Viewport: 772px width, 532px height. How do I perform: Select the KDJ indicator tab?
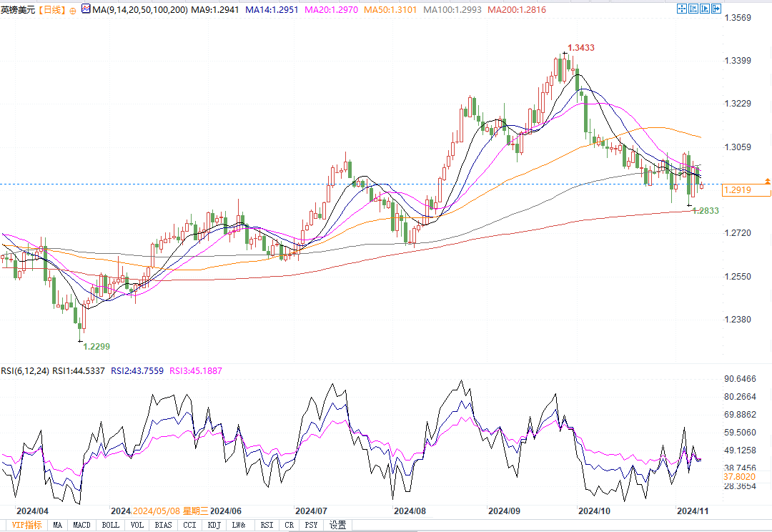point(214,526)
